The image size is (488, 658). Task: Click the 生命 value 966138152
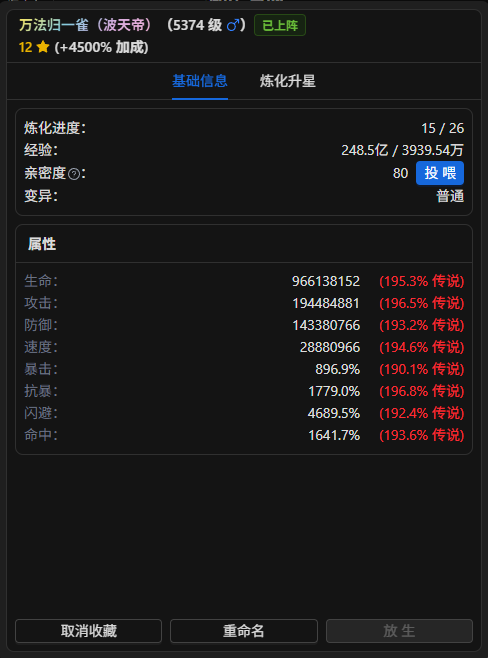326,281
